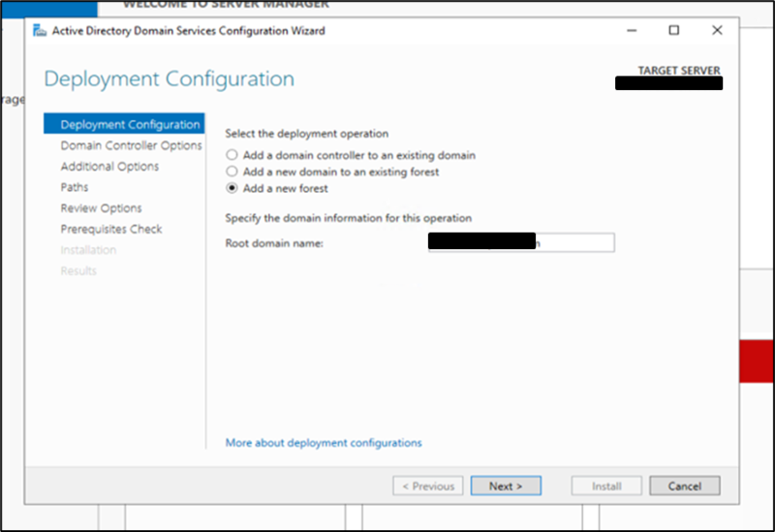775x532 pixels.
Task: Open the Prerequisites Check step
Action: click(x=111, y=229)
